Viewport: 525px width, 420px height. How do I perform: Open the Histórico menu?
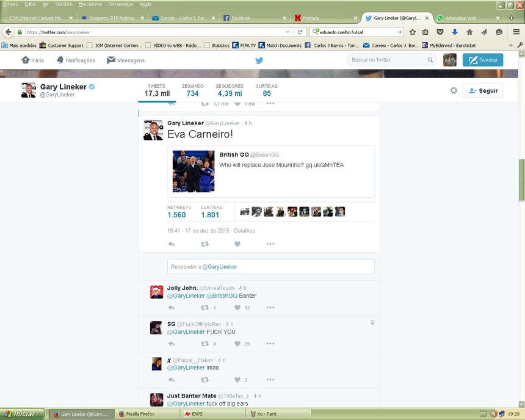(x=63, y=4)
